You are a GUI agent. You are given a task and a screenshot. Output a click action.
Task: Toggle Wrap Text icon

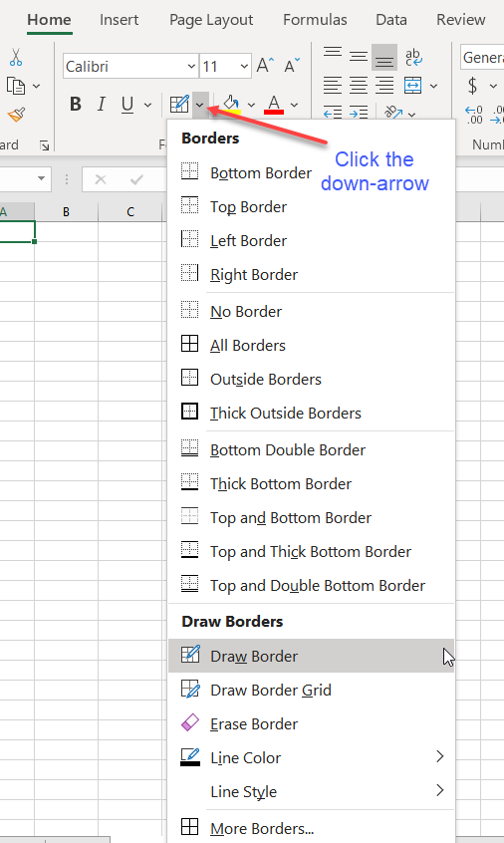pyautogui.click(x=413, y=57)
